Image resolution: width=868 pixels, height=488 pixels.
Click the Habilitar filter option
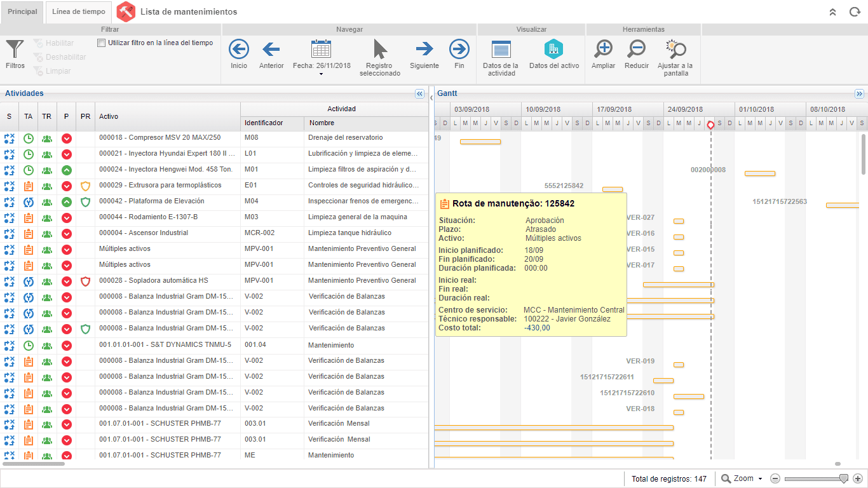tap(53, 43)
